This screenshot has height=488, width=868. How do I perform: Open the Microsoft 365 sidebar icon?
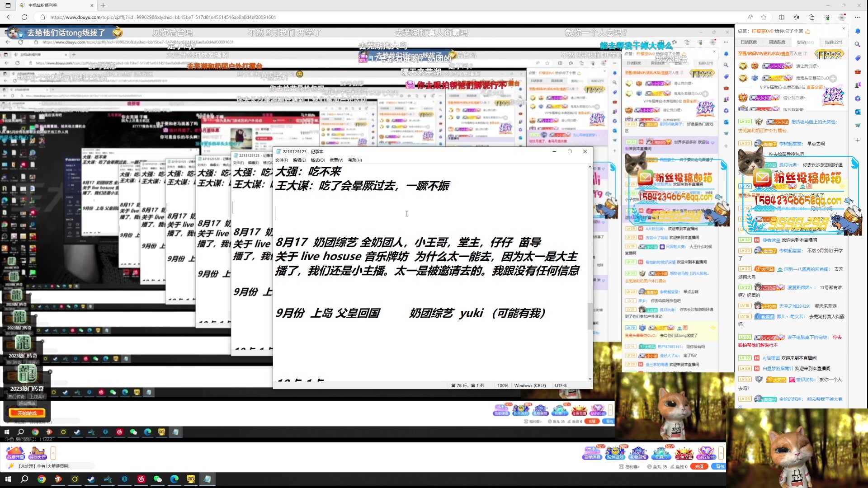(858, 99)
